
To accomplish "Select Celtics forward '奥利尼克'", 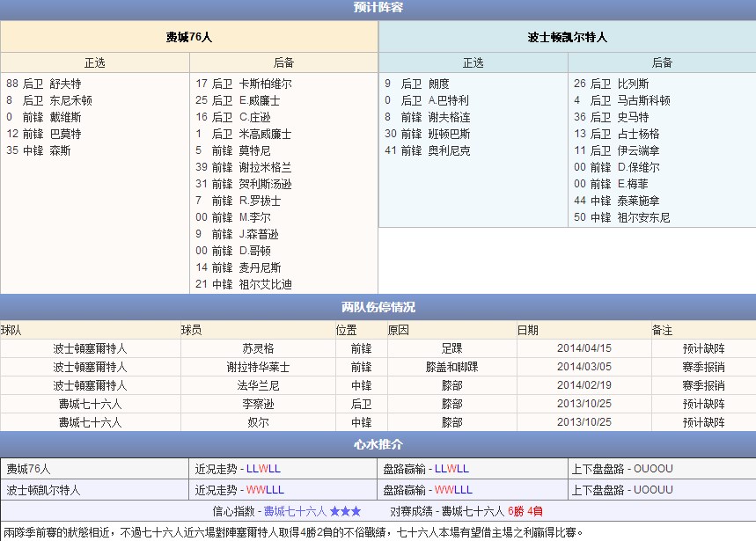I will coord(450,150).
